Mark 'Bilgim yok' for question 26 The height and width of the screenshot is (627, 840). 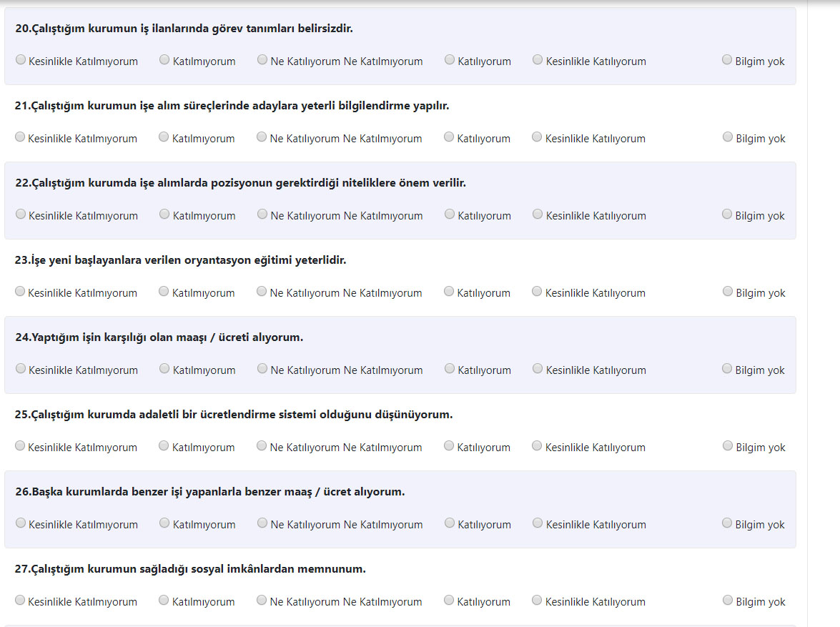tap(727, 523)
